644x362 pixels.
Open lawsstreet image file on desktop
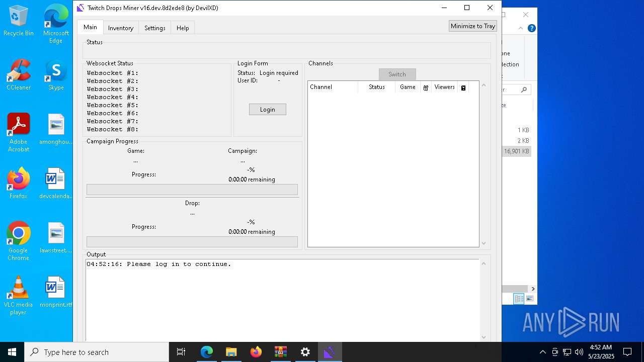coord(56,238)
